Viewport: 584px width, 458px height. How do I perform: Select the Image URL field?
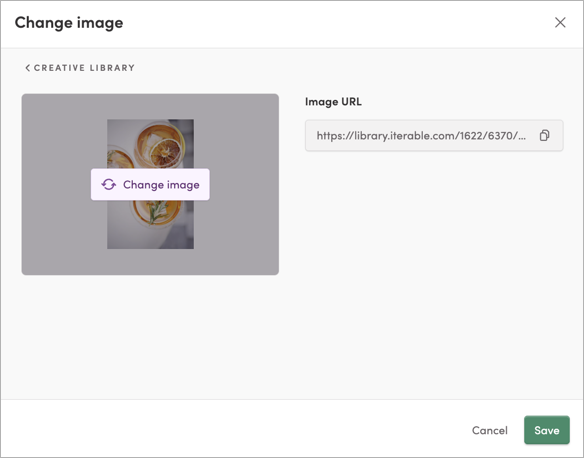tap(434, 136)
